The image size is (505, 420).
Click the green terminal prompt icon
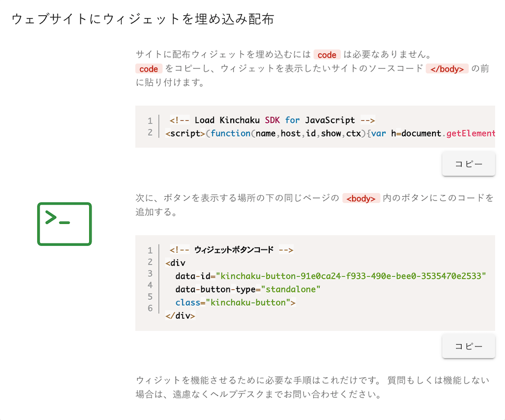(x=65, y=224)
